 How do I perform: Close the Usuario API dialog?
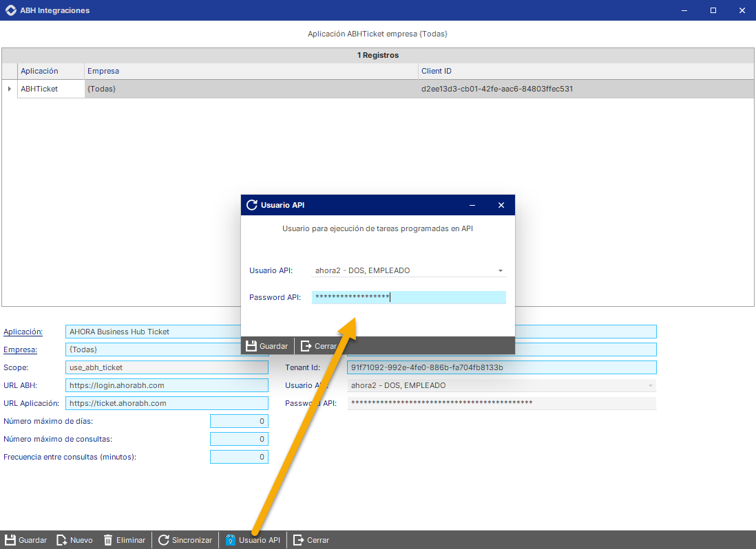[x=501, y=205]
